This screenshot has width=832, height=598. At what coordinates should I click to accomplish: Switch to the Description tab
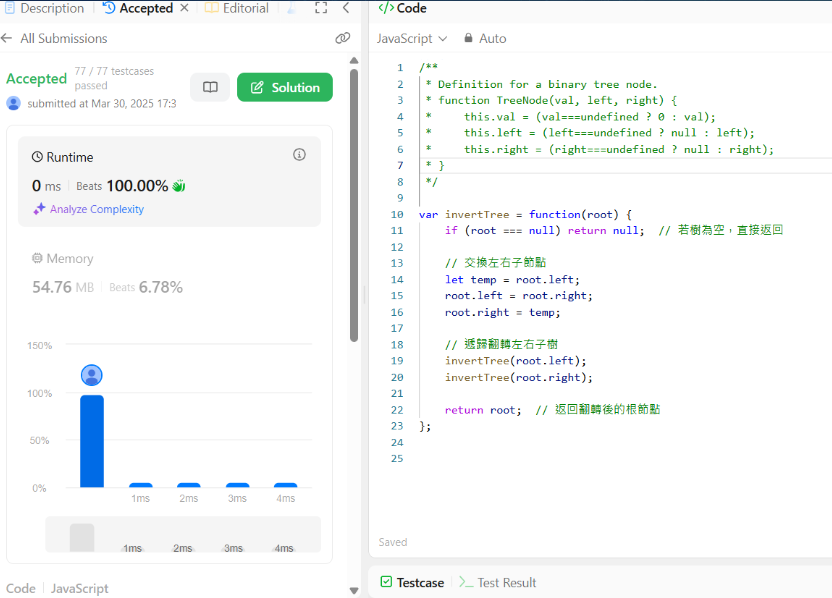(45, 8)
